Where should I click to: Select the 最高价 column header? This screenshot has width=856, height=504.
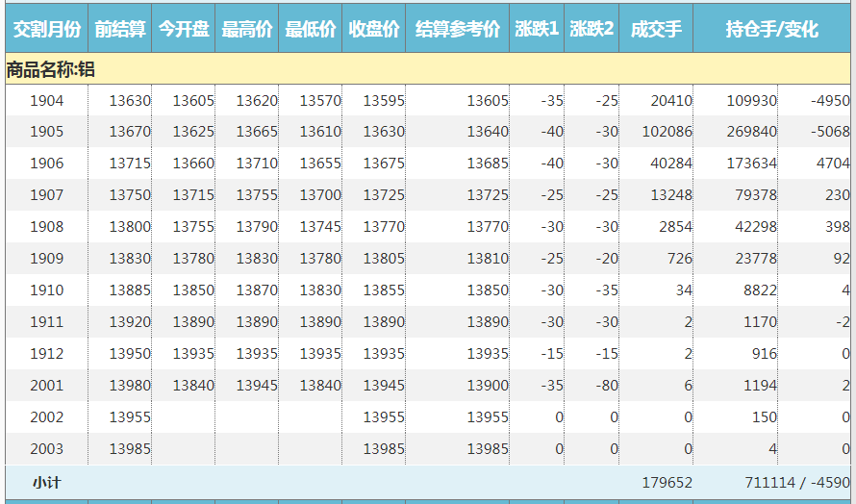coord(246,30)
